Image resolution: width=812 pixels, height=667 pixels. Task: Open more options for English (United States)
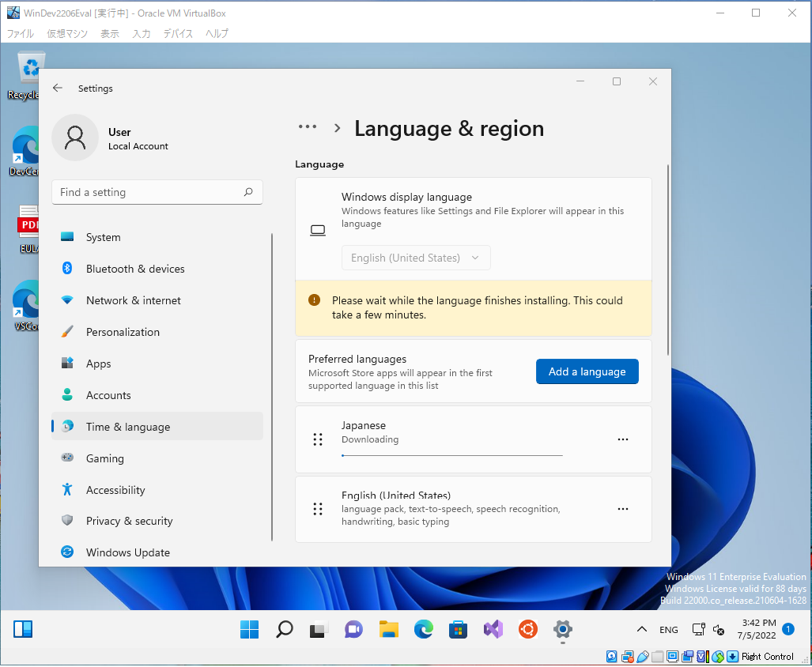(623, 509)
